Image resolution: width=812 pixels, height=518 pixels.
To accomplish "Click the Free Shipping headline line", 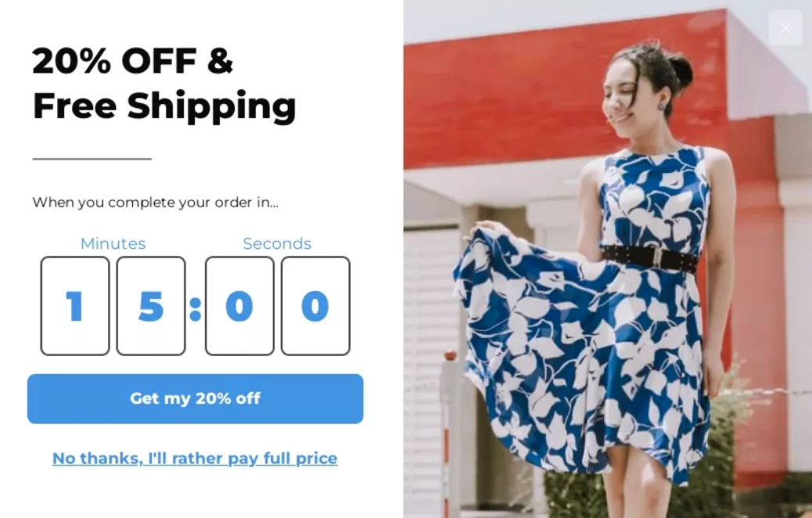I will [x=164, y=106].
